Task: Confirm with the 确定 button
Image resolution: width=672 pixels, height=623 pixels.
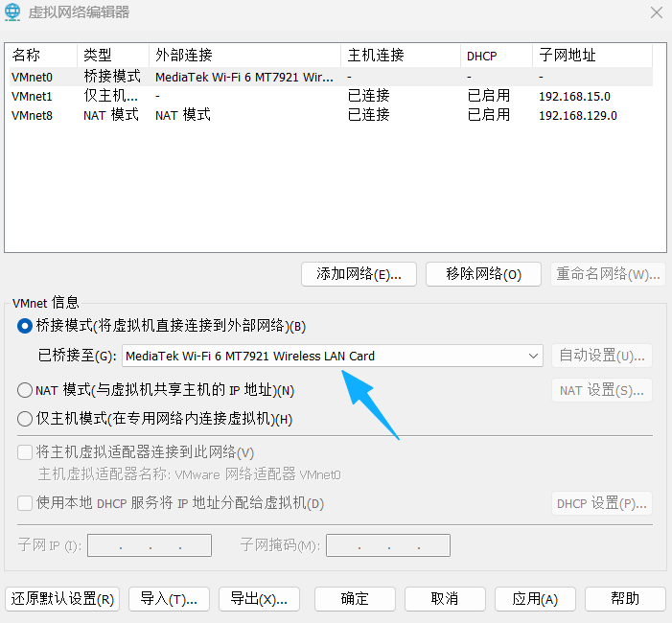Action: click(x=355, y=599)
